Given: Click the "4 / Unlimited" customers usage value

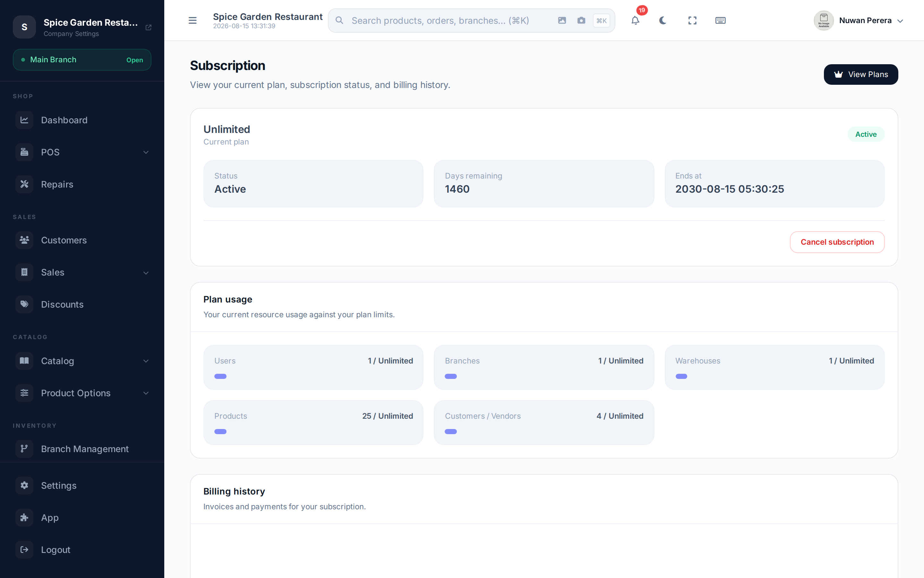Looking at the screenshot, I should [x=620, y=416].
